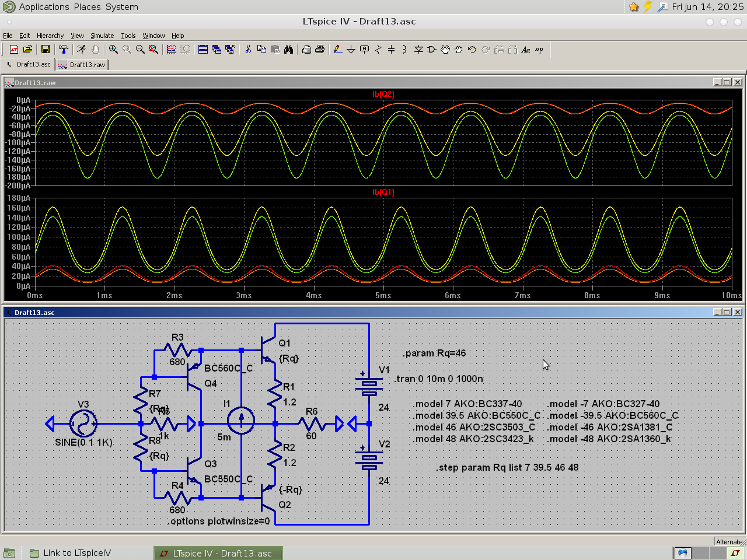Screen dimensions: 747x560
Task: Click the '.model -48 AKO:2SA1360_k' line
Action: [609, 439]
